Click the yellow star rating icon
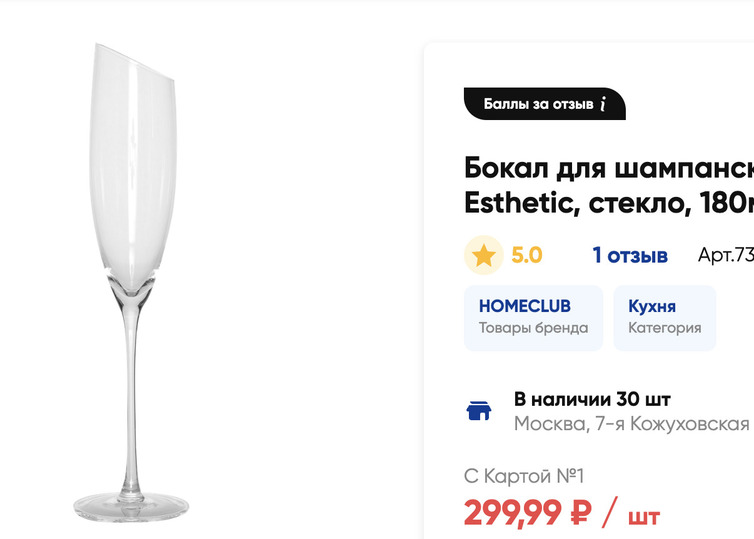The width and height of the screenshot is (754, 539). 484,256
